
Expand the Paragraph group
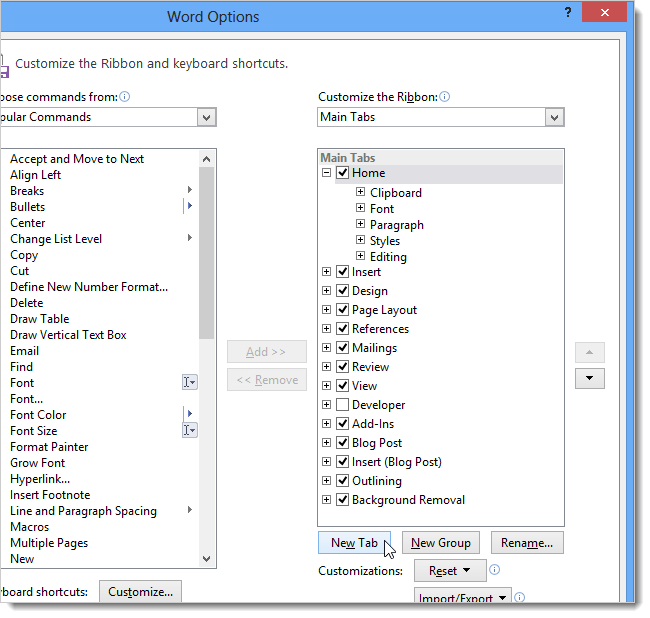(361, 224)
